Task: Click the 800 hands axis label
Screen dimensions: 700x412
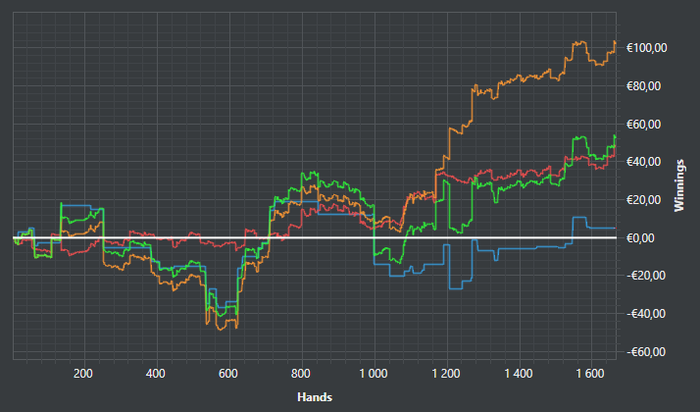Action: click(x=301, y=373)
